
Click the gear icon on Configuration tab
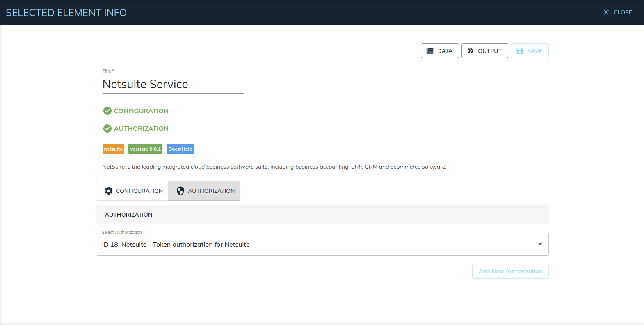[x=109, y=191]
